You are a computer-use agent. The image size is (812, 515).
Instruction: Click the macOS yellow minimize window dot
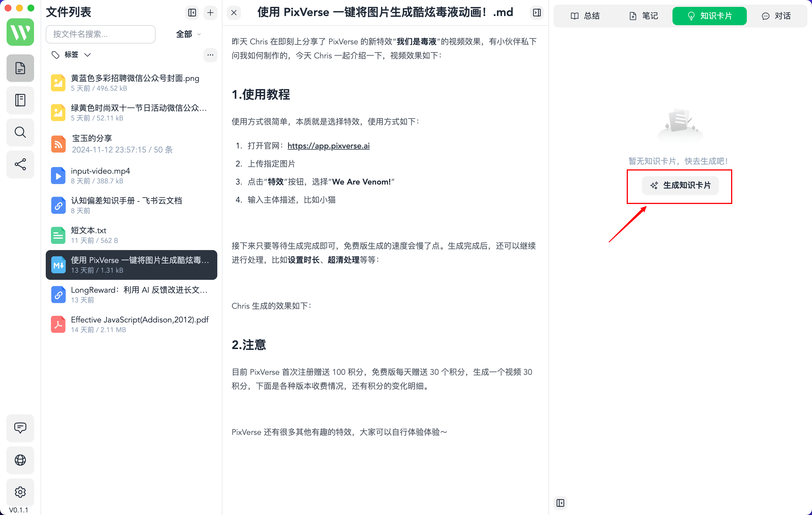[19, 8]
